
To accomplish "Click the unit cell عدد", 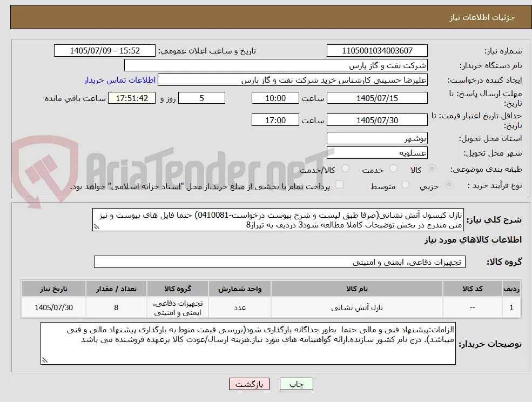I will tap(240, 307).
